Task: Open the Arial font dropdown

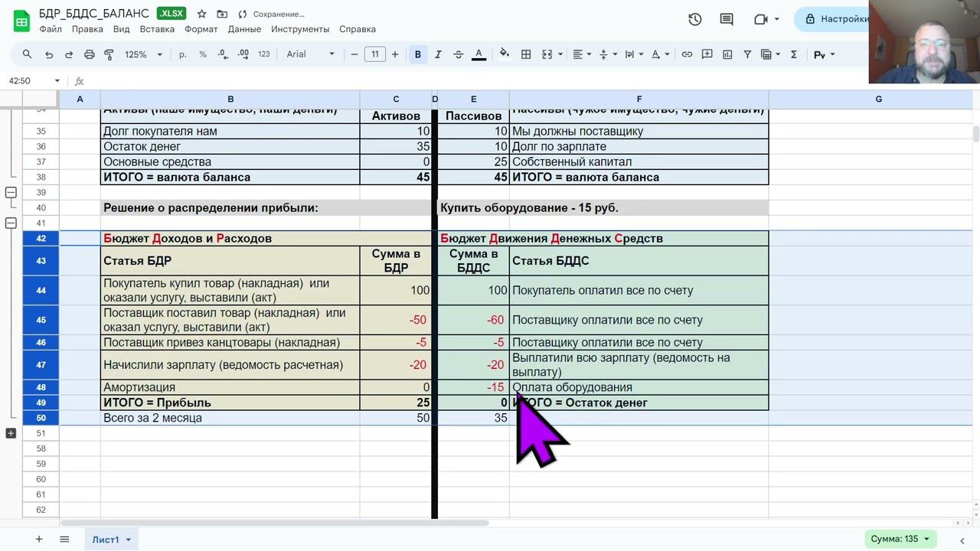Action: (x=311, y=54)
